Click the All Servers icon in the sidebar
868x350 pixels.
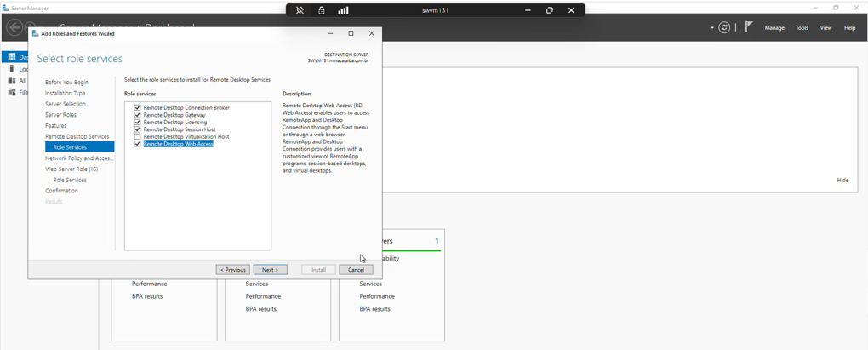pos(12,80)
